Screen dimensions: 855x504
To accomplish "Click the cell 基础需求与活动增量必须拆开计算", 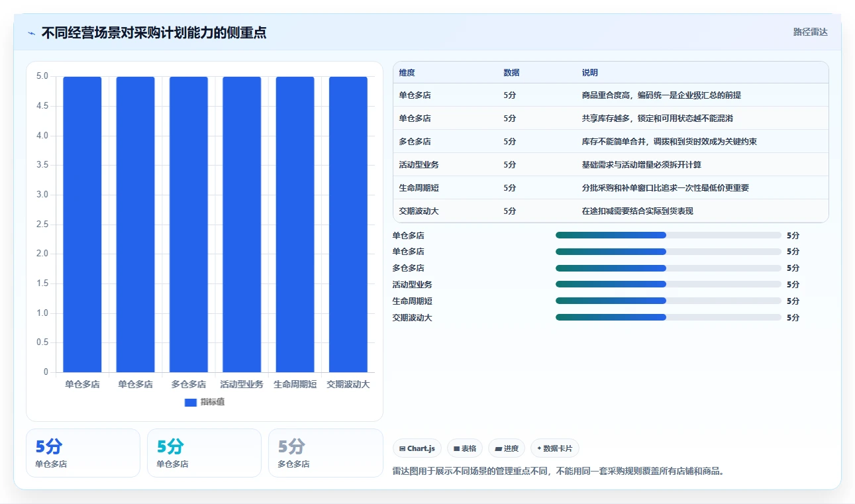I will tap(642, 165).
